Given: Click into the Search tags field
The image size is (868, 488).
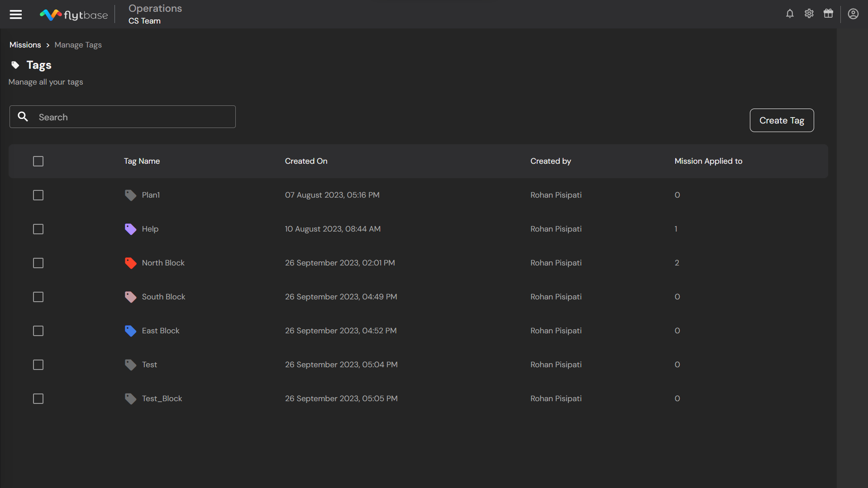Looking at the screenshot, I should coord(131,117).
